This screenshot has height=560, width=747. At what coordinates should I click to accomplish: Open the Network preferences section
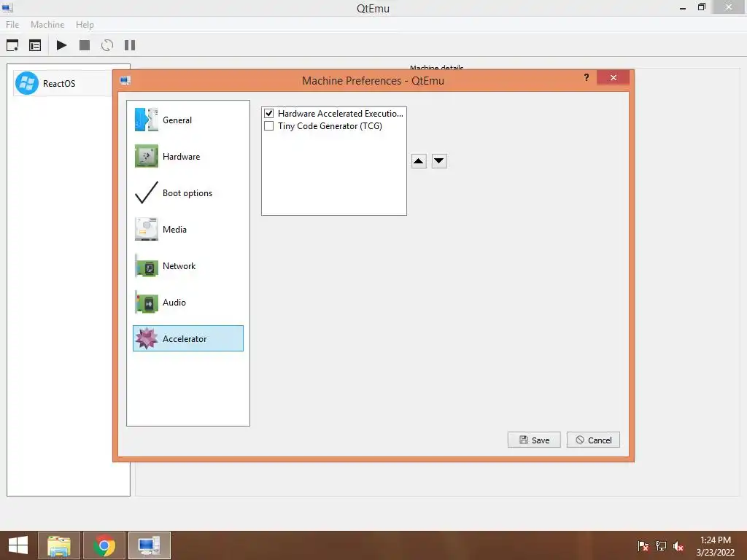click(x=188, y=265)
